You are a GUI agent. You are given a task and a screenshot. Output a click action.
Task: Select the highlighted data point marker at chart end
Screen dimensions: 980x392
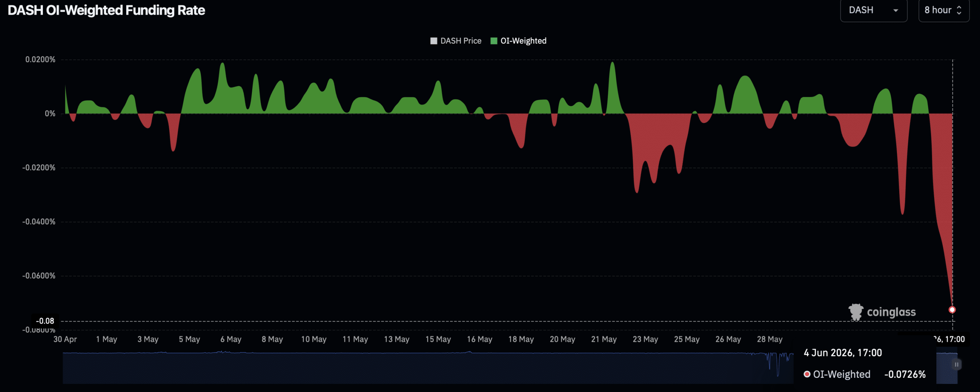(x=952, y=310)
